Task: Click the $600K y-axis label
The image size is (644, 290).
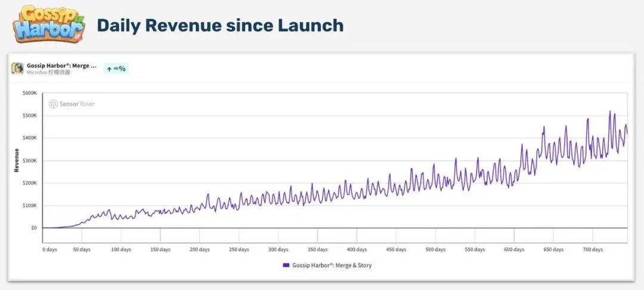Action: 29,93
